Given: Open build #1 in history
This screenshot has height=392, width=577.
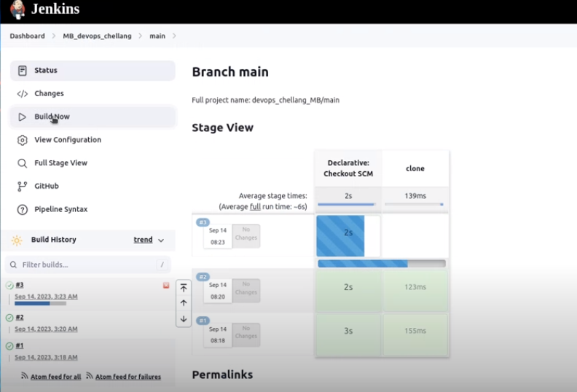Looking at the screenshot, I should click(x=20, y=345).
